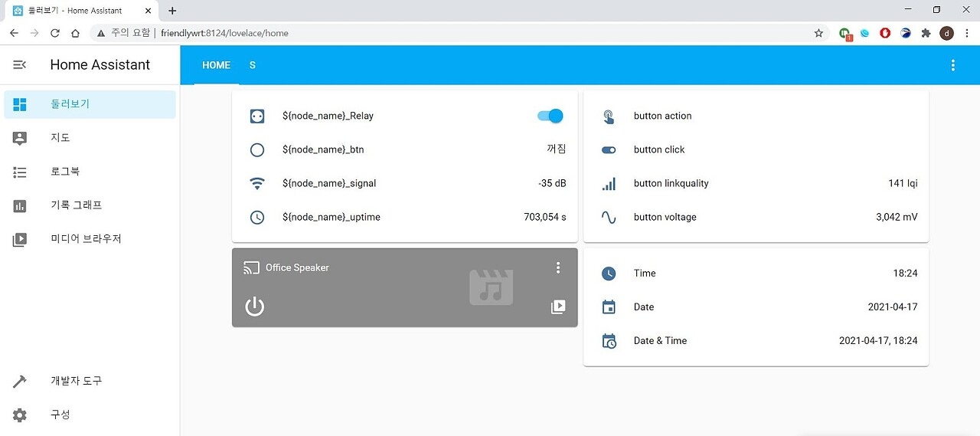Open Office Speaker card options menu
Viewport: 980px width, 436px height.
(558, 267)
